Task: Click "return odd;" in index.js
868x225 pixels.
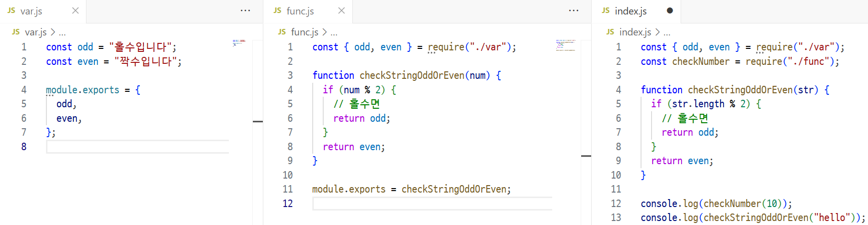Action: pos(690,133)
